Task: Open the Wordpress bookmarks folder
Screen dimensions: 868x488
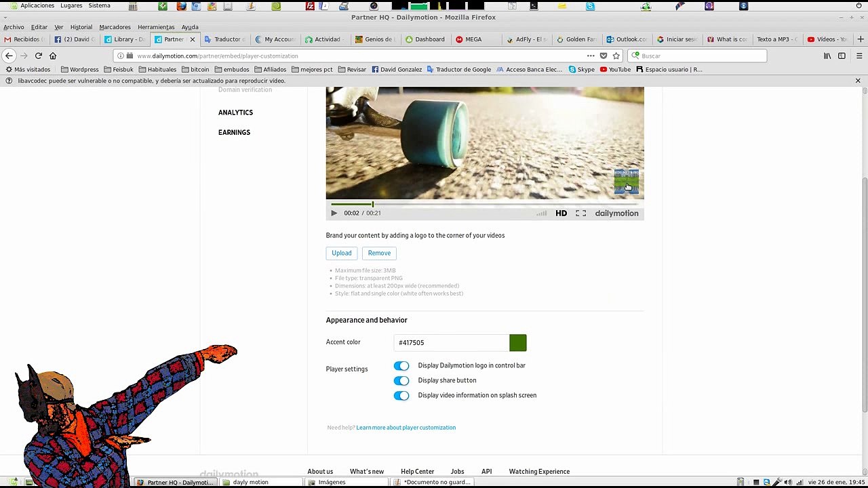Action: pos(79,69)
